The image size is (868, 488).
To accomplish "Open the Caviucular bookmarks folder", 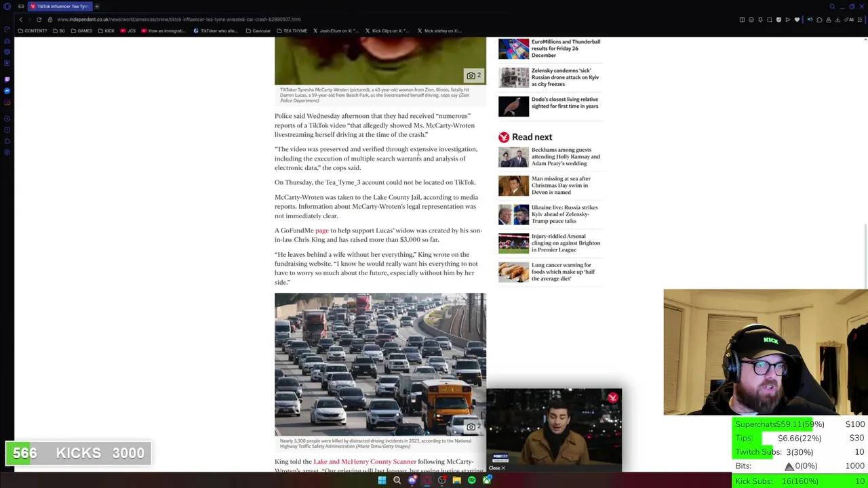I will [258, 30].
